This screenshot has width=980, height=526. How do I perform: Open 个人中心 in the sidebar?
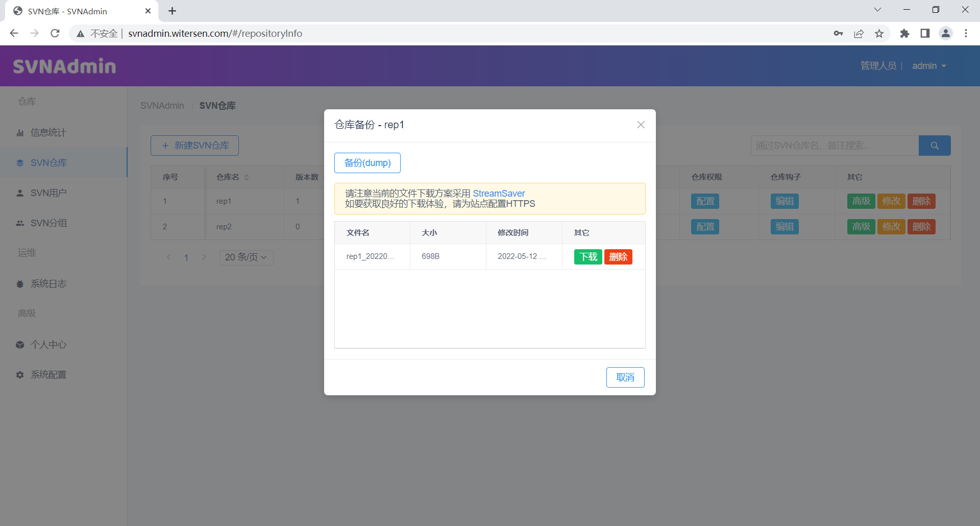tap(63, 345)
